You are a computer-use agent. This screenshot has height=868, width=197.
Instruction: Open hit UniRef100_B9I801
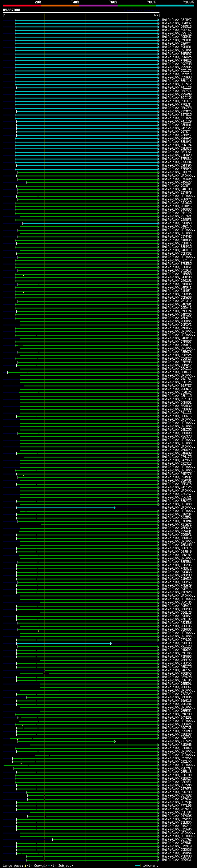(177, 50)
